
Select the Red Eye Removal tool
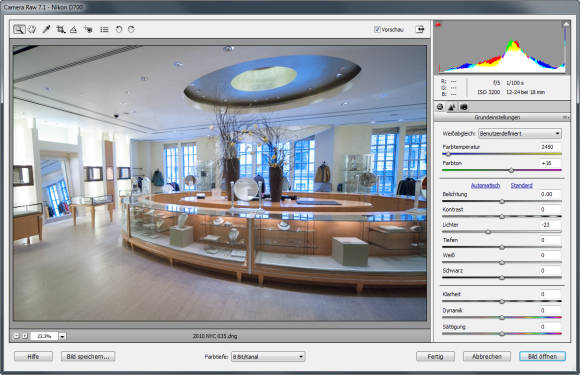point(88,29)
